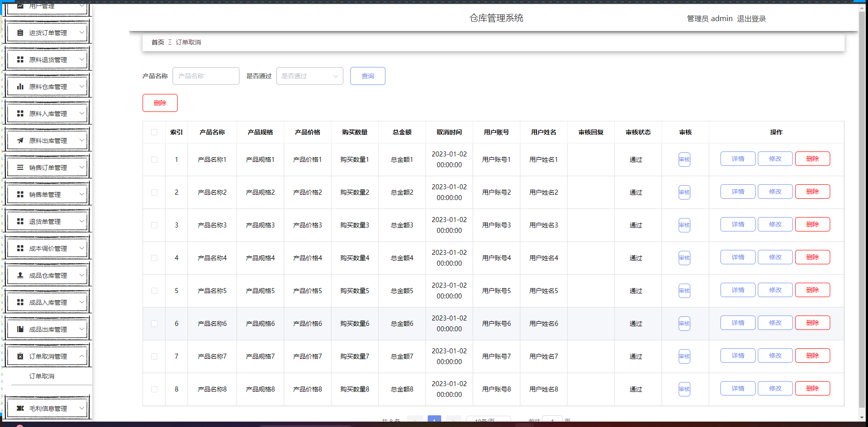Collapse the 订单取消管理 menu chevron
This screenshot has width=868, height=427.
tap(82, 356)
